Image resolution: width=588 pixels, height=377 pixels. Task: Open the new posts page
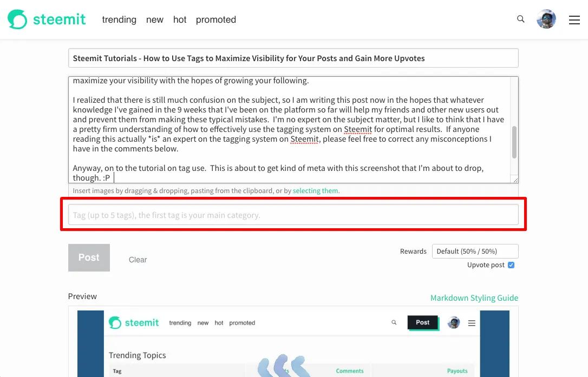[155, 19]
